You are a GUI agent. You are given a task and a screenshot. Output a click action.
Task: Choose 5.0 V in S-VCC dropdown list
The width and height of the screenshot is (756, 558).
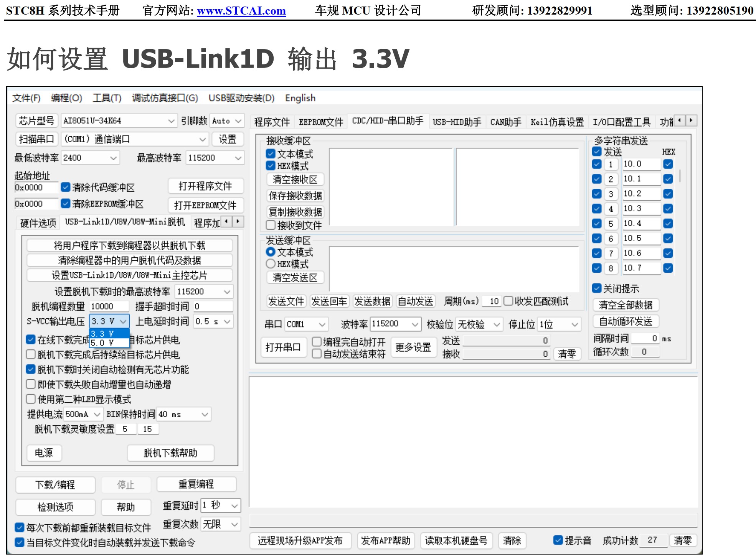click(109, 342)
